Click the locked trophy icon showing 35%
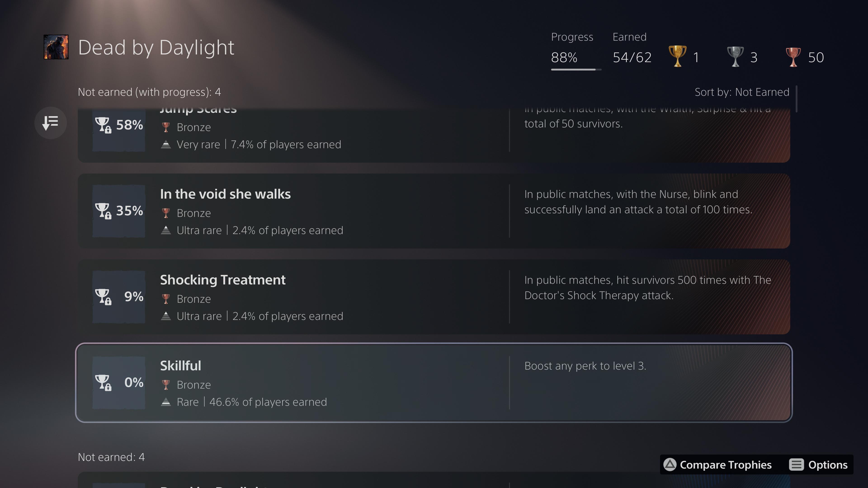The image size is (868, 488). [x=103, y=211]
